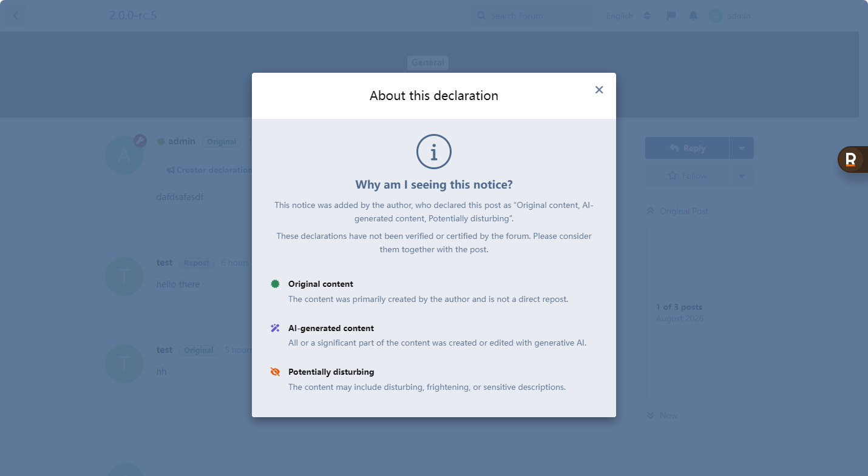Click the Original badge next to admin
This screenshot has width=868, height=476.
222,142
